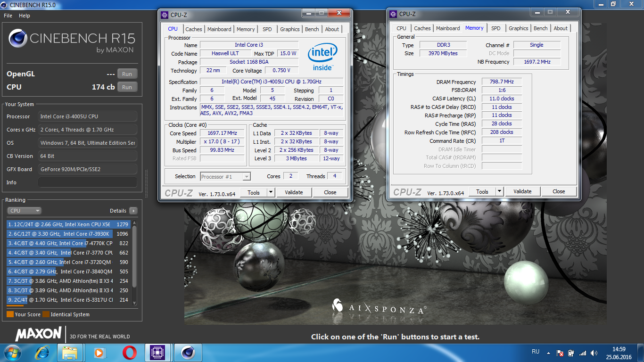Open ranking Details arrow button
This screenshot has height=362, width=644.
coord(133,211)
